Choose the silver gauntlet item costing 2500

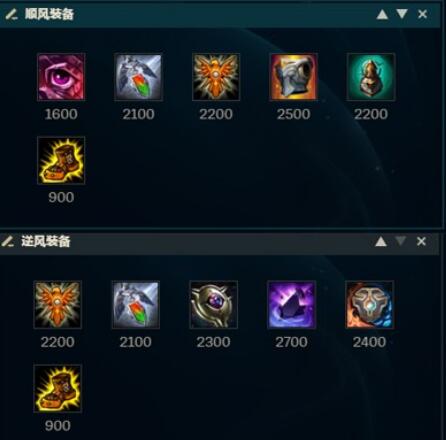pyautogui.click(x=293, y=77)
